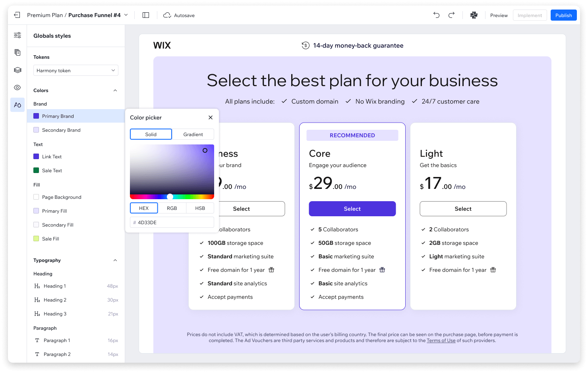Image resolution: width=588 pixels, height=373 pixels.
Task: Toggle the panel layout icon in top bar
Action: [x=146, y=15]
